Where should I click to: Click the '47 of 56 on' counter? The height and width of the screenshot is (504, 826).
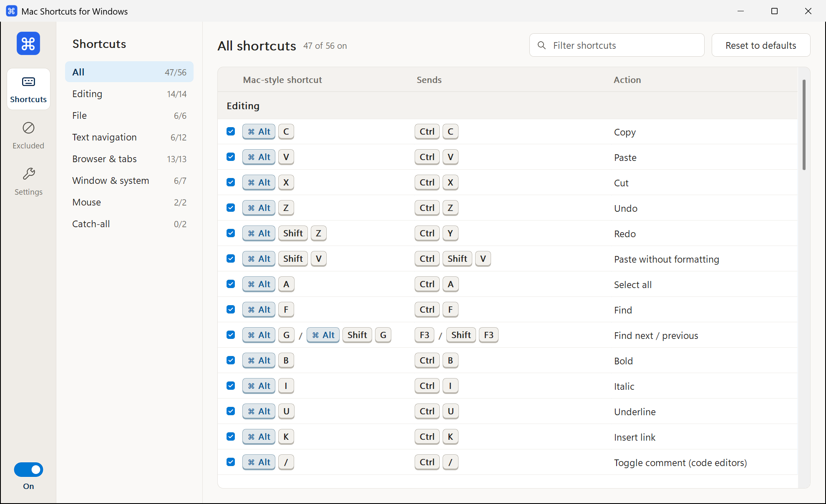coord(325,46)
